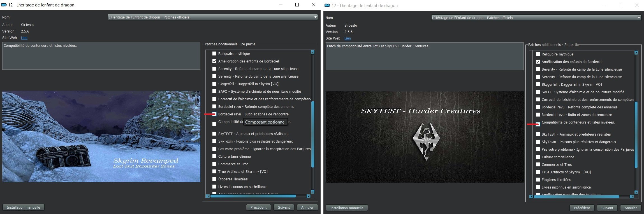644x214 pixels.
Task: Tick Skygerfall: Daggerfall in Skyrim in right window
Action: point(538,84)
